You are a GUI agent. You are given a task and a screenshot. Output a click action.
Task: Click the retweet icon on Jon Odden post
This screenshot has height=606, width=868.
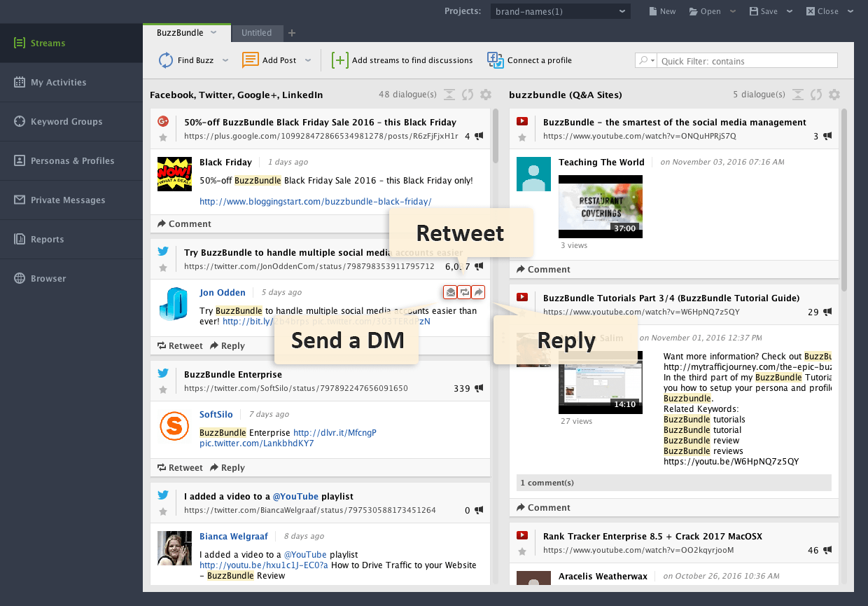point(464,292)
